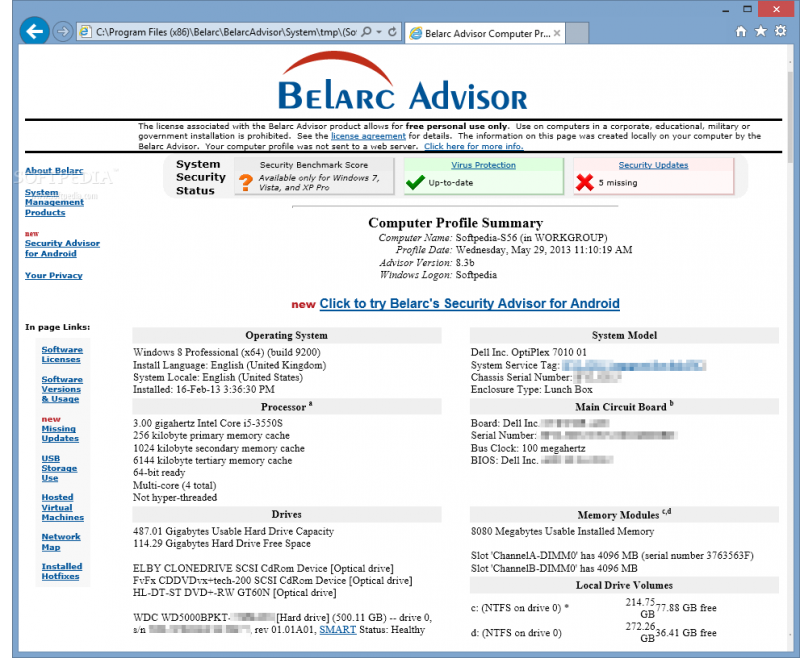Open System Management Products link
Viewport: 800px width, 658px height.
[x=54, y=203]
